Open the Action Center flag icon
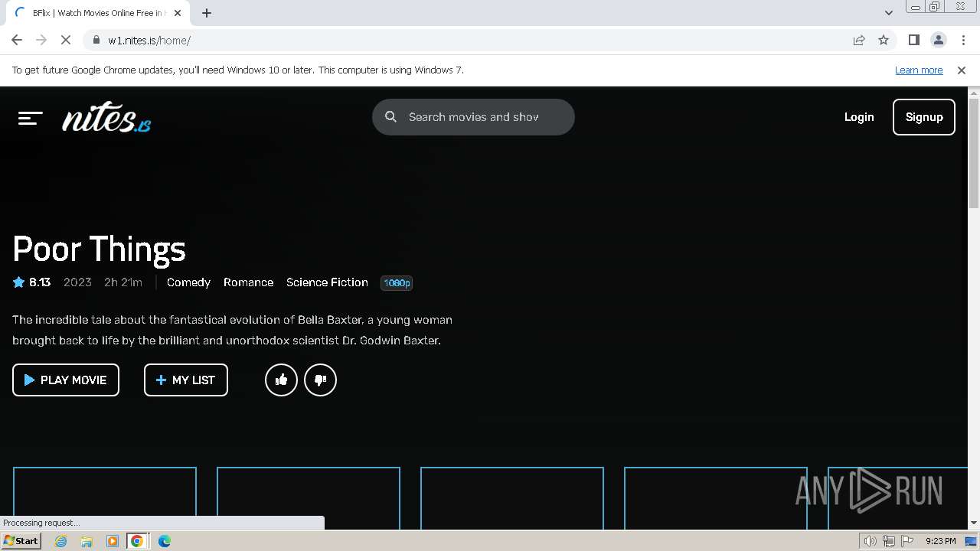This screenshot has width=980, height=551. click(x=907, y=541)
